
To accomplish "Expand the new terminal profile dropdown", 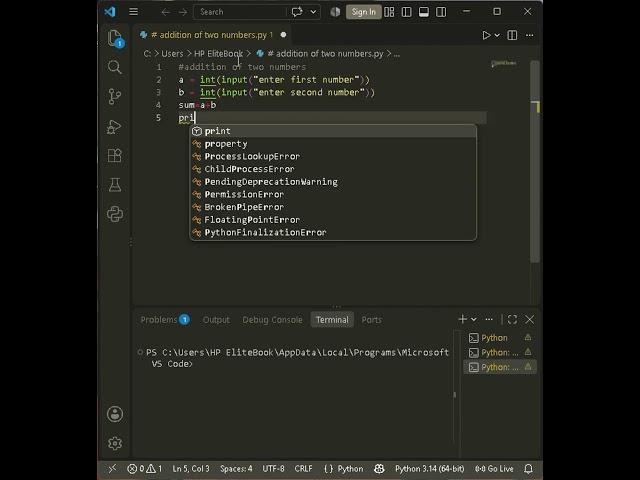I will pos(474,319).
